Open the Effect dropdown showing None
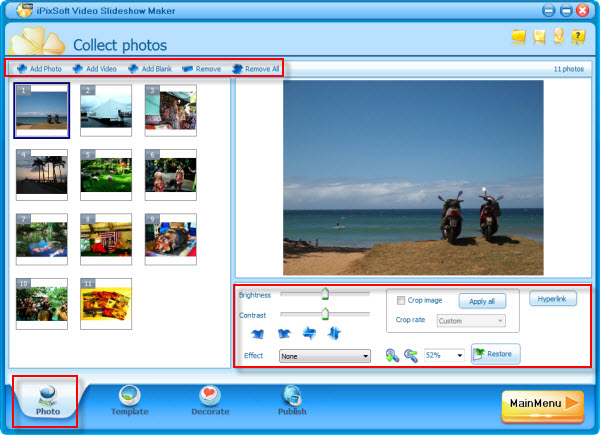Image resolution: width=600 pixels, height=435 pixels. point(325,356)
